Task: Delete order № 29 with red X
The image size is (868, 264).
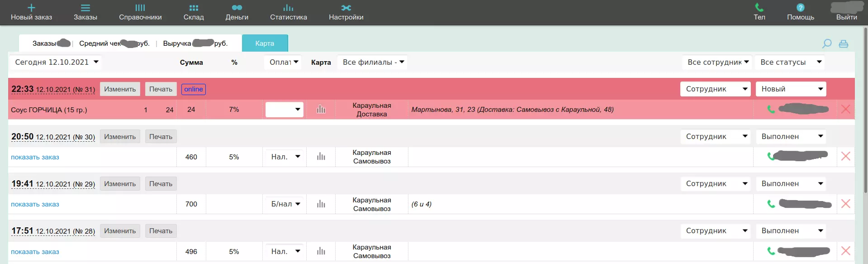Action: pos(845,204)
